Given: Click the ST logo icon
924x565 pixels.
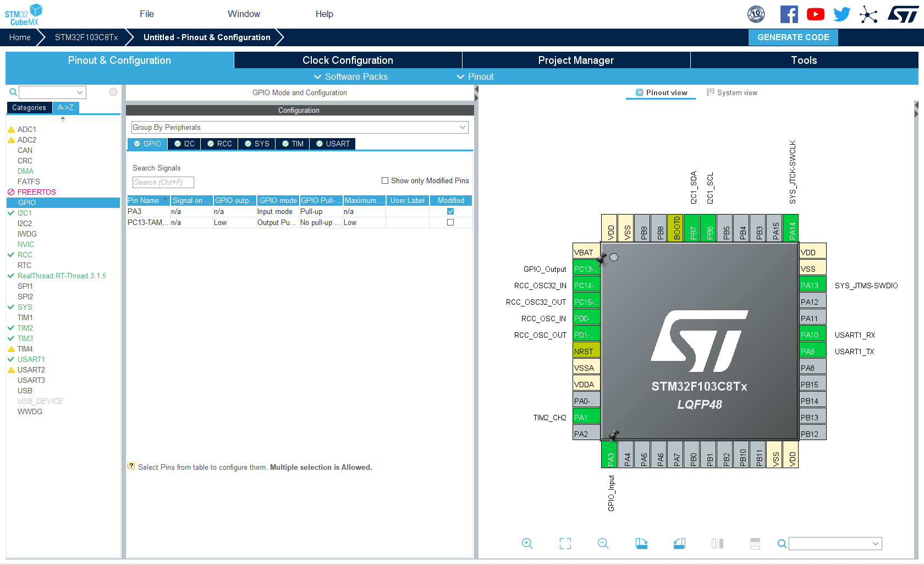Looking at the screenshot, I should (903, 14).
